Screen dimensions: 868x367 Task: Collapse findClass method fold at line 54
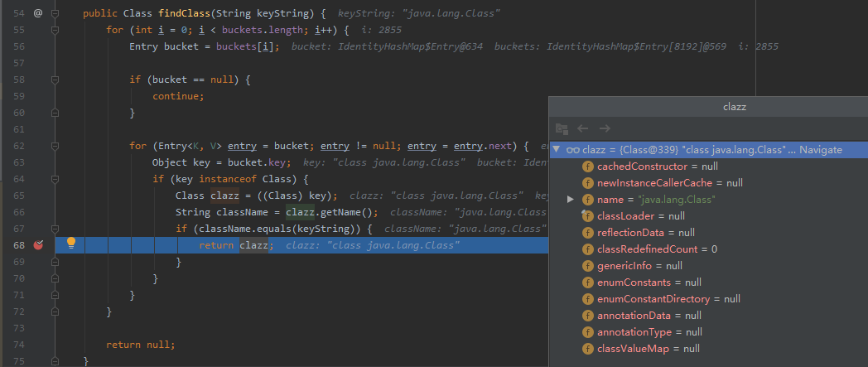tap(55, 13)
